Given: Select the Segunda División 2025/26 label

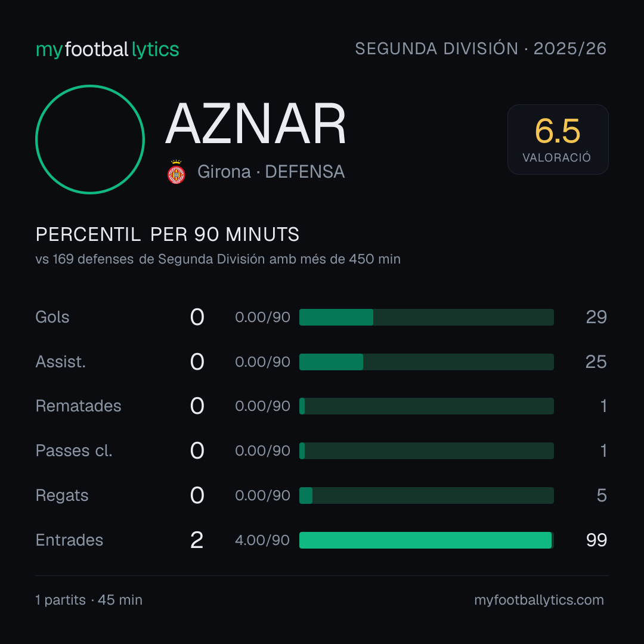Looking at the screenshot, I should (x=481, y=48).
